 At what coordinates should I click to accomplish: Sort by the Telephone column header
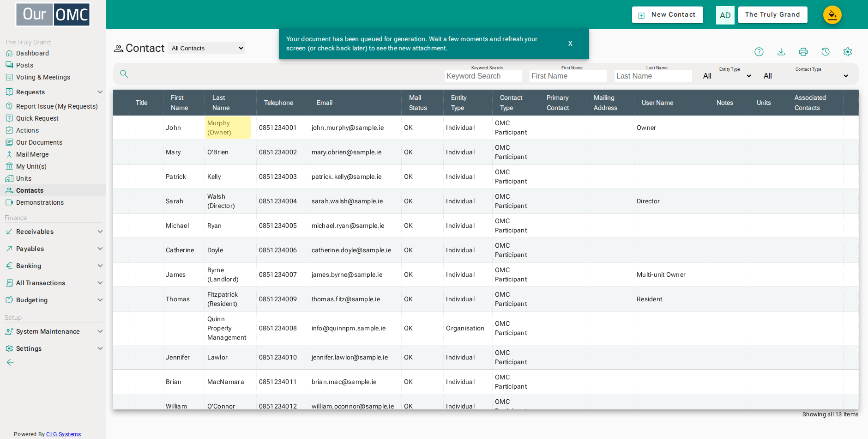278,103
